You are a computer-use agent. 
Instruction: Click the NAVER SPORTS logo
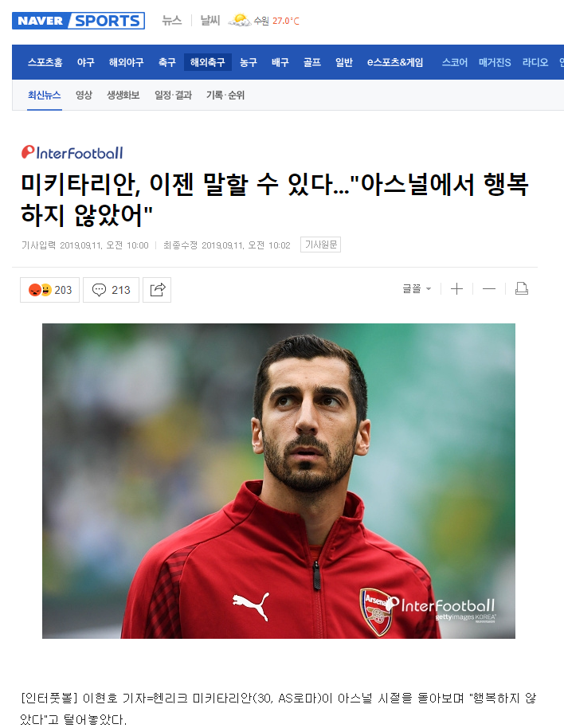coord(78,21)
